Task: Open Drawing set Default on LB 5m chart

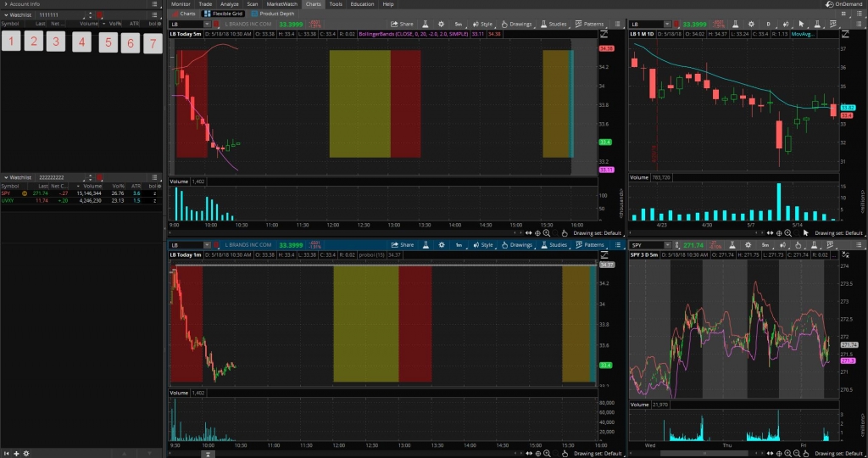Action: click(597, 233)
